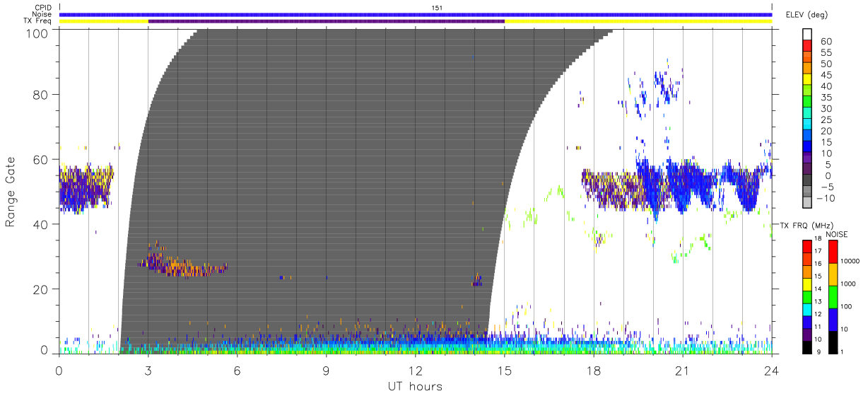Click the red swatch in NOISE colorbar
The image size is (868, 401).
tap(833, 252)
